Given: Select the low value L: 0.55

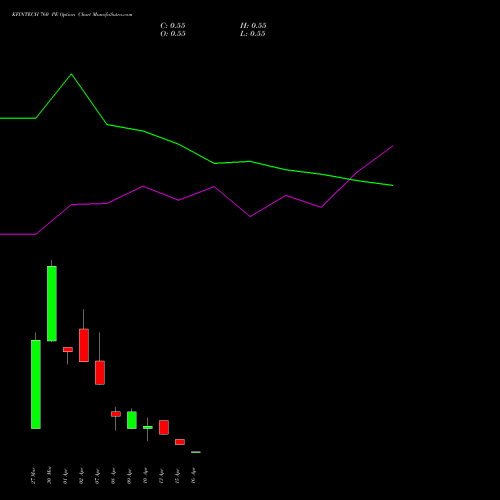Looking at the screenshot, I should click(x=253, y=34).
